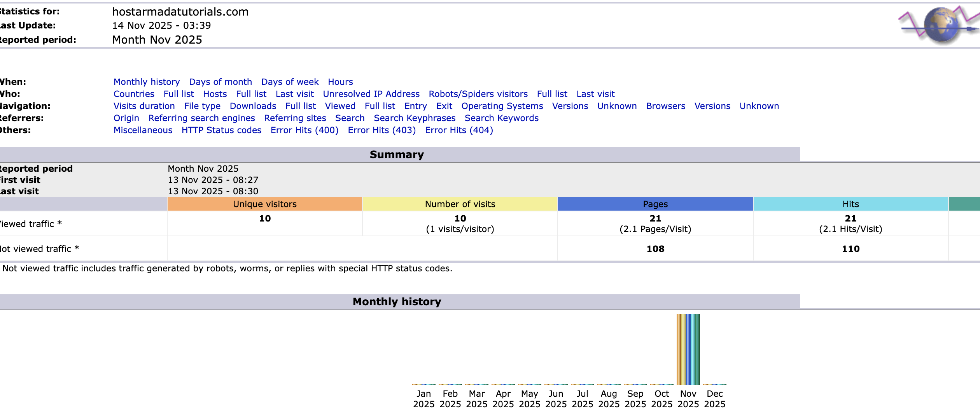View the Viewed pages report
980x408 pixels.
point(340,106)
